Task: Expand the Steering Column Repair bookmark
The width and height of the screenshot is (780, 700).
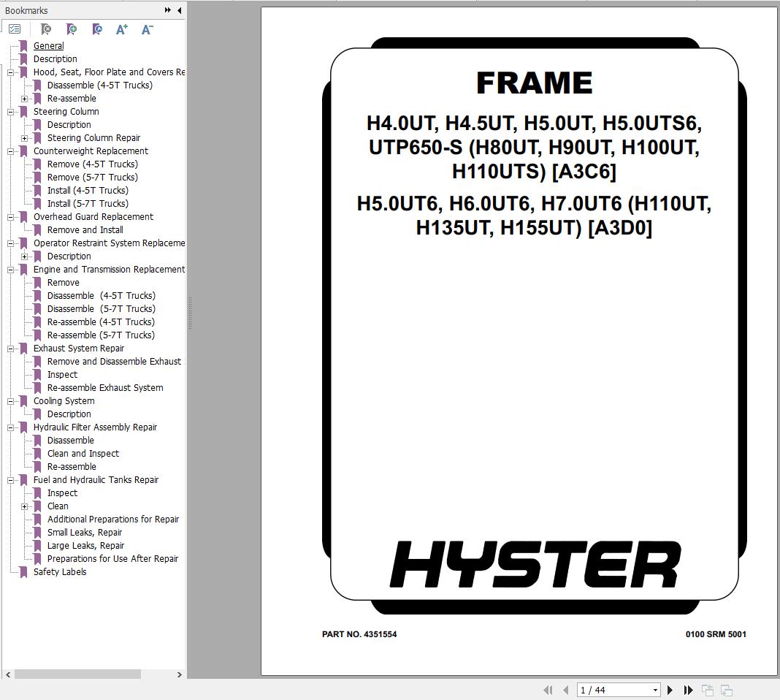Action: click(x=24, y=138)
